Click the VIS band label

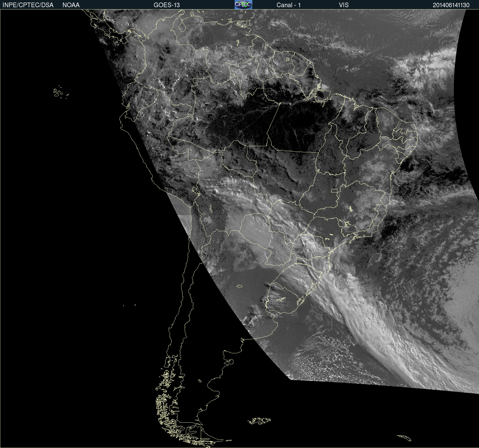coord(343,5)
